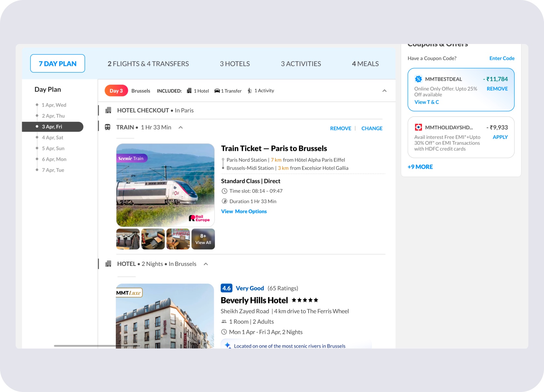Click the MMTBESTDEAL coupon card
The height and width of the screenshot is (392, 544).
click(461, 90)
